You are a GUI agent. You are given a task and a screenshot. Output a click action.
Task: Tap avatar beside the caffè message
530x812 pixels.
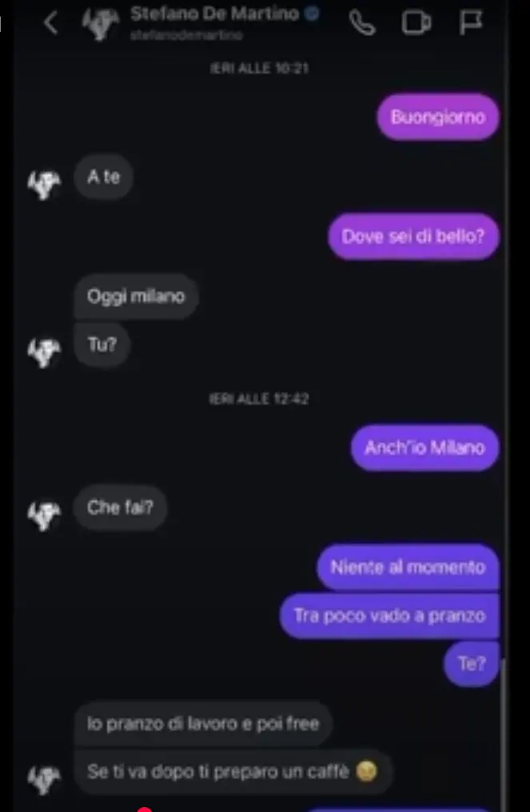click(x=45, y=780)
